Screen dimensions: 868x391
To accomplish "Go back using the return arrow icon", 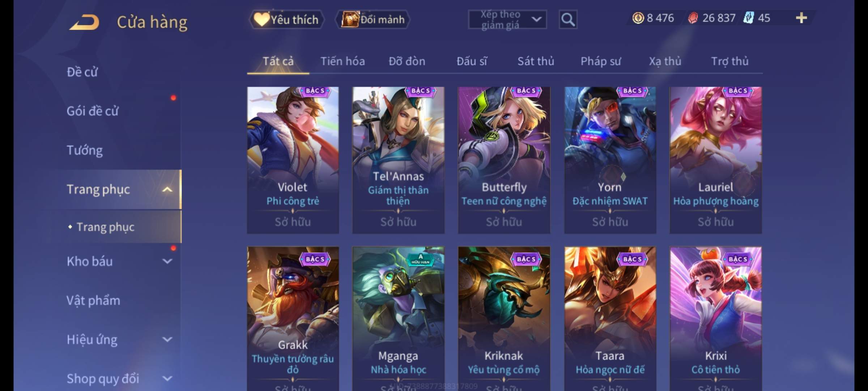I will point(85,22).
